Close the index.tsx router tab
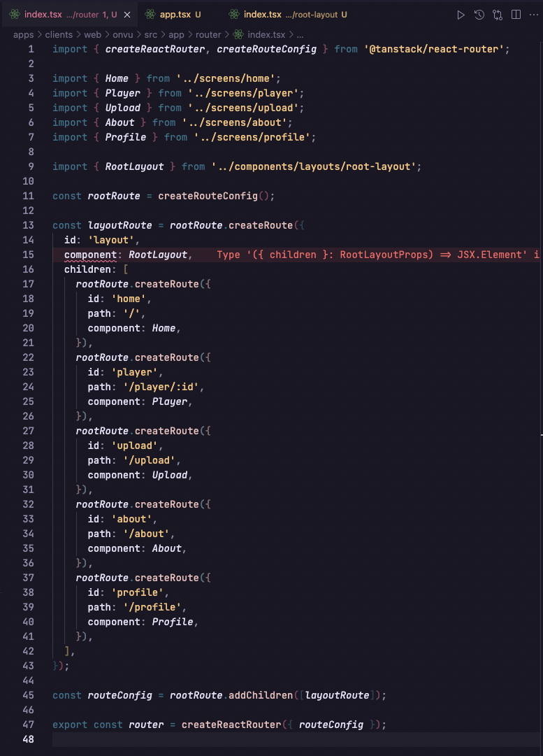543x756 pixels. 127,15
